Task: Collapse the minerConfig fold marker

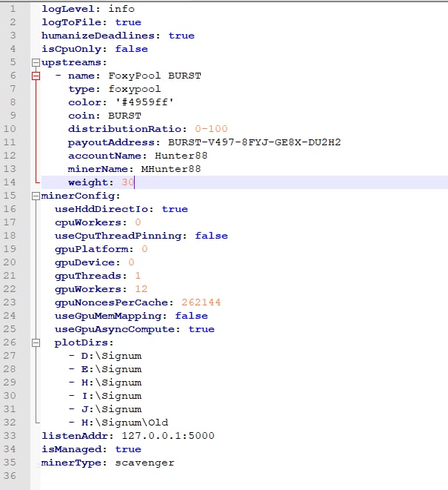Action: (36, 196)
